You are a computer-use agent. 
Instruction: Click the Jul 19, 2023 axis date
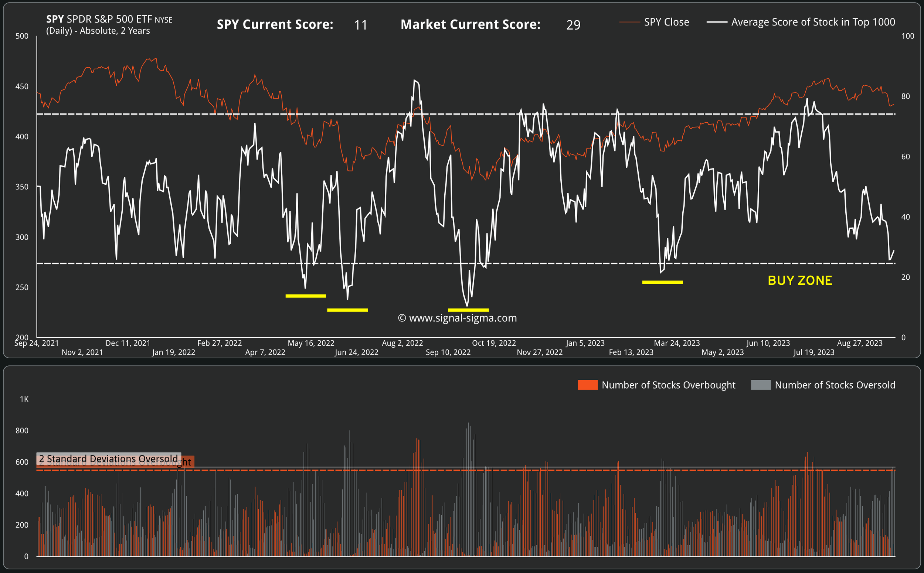813,352
